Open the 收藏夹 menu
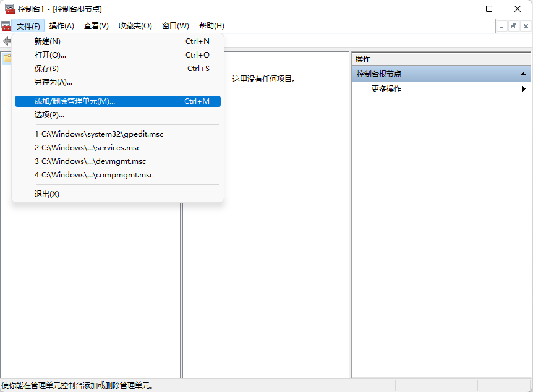This screenshot has height=392, width=533. tap(134, 26)
